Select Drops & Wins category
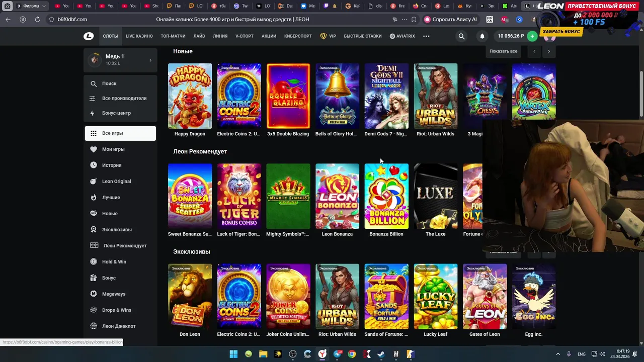Screen dimensions: 644x362 [x=120, y=310]
